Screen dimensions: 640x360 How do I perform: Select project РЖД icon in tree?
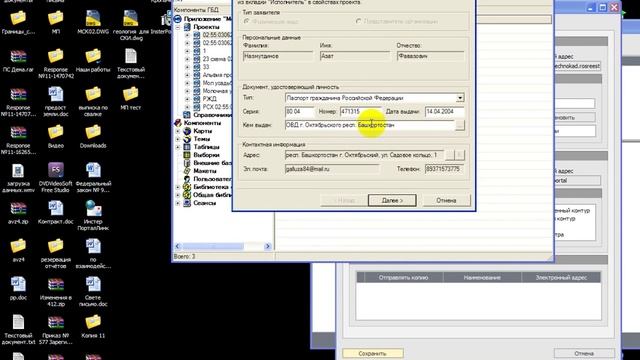tap(197, 99)
